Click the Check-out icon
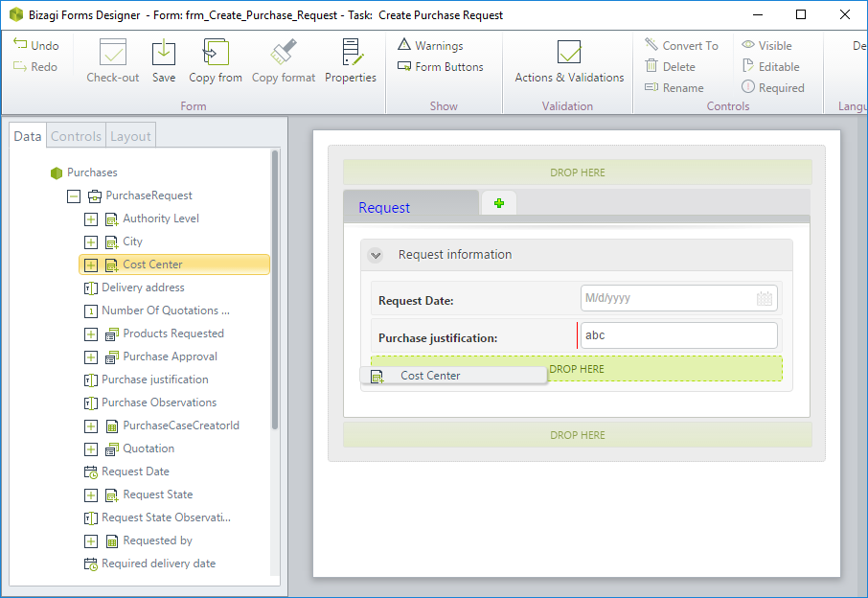The height and width of the screenshot is (598, 868). pos(113,53)
